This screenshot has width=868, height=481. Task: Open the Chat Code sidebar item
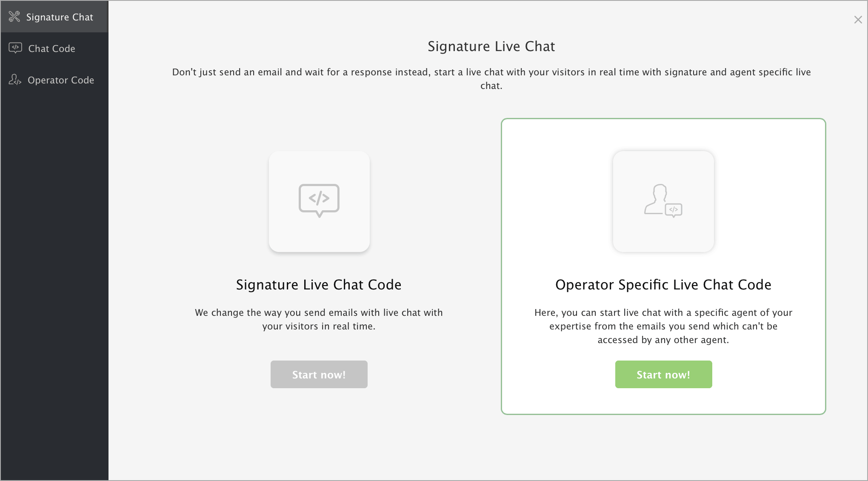click(x=54, y=48)
